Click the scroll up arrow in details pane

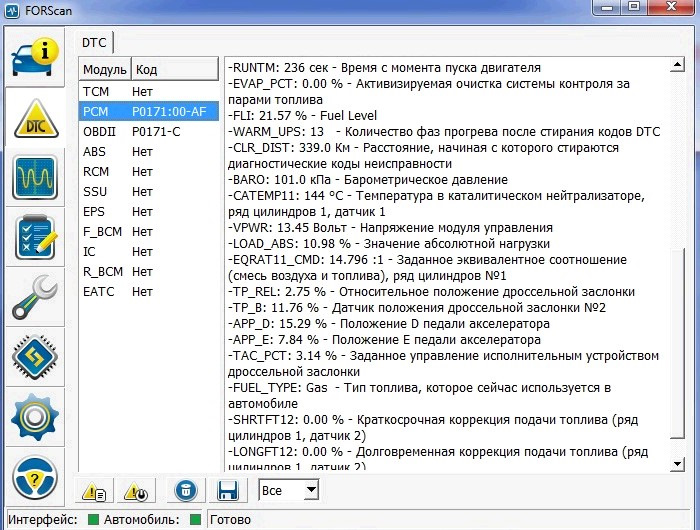[x=677, y=65]
